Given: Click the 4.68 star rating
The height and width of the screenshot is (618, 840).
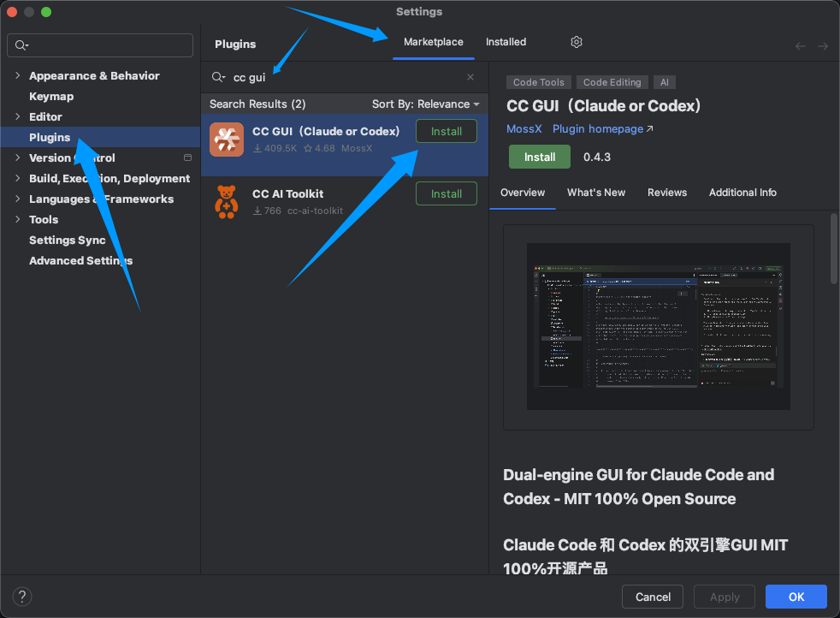Looking at the screenshot, I should pyautogui.click(x=319, y=148).
